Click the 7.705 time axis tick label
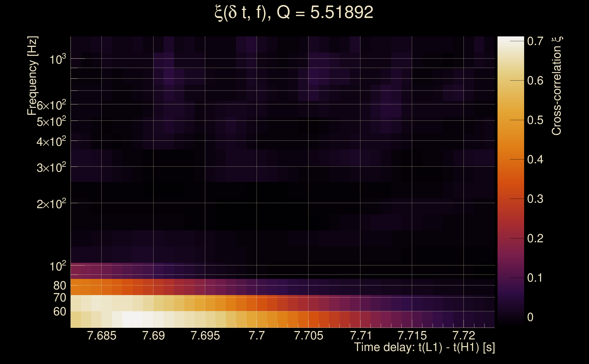Image resolution: width=589 pixels, height=364 pixels. tap(308, 336)
